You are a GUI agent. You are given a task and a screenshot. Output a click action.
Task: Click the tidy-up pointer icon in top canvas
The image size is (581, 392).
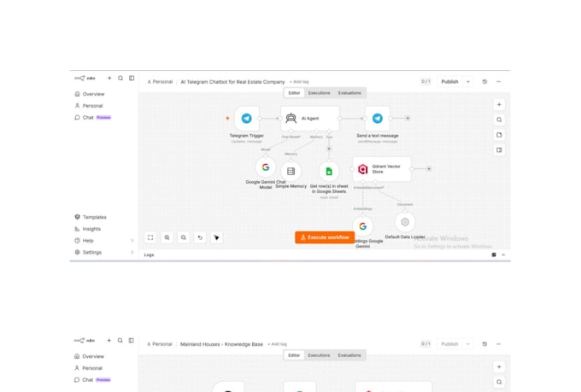pos(216,237)
